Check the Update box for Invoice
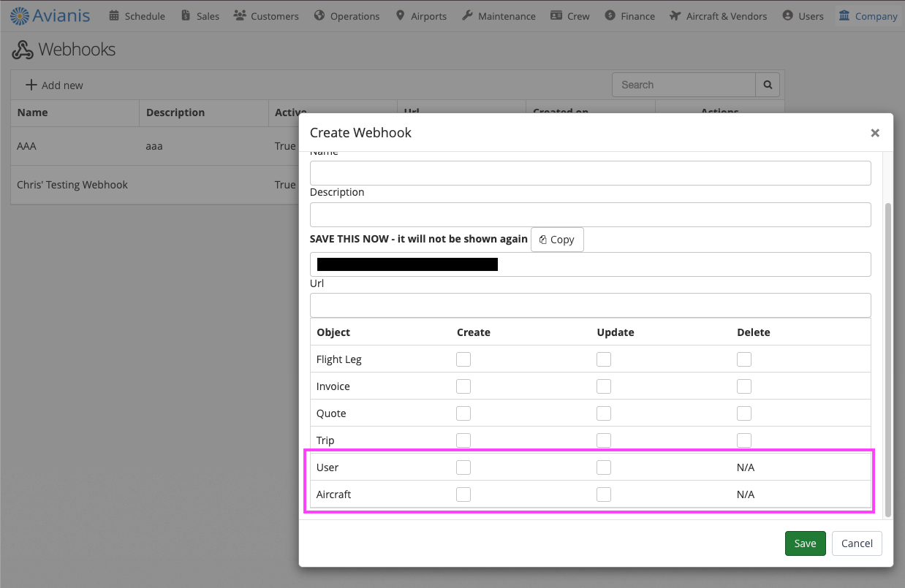 (604, 386)
